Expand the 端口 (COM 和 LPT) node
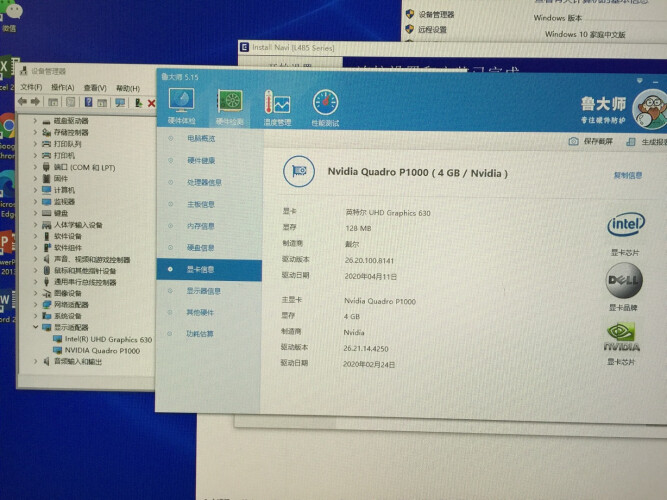The height and width of the screenshot is (500, 667). [x=35, y=167]
